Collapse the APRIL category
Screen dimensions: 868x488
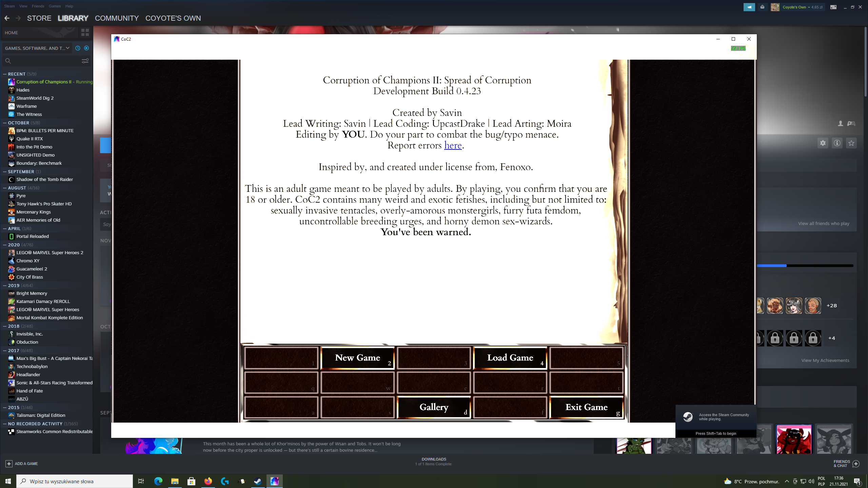click(x=5, y=228)
